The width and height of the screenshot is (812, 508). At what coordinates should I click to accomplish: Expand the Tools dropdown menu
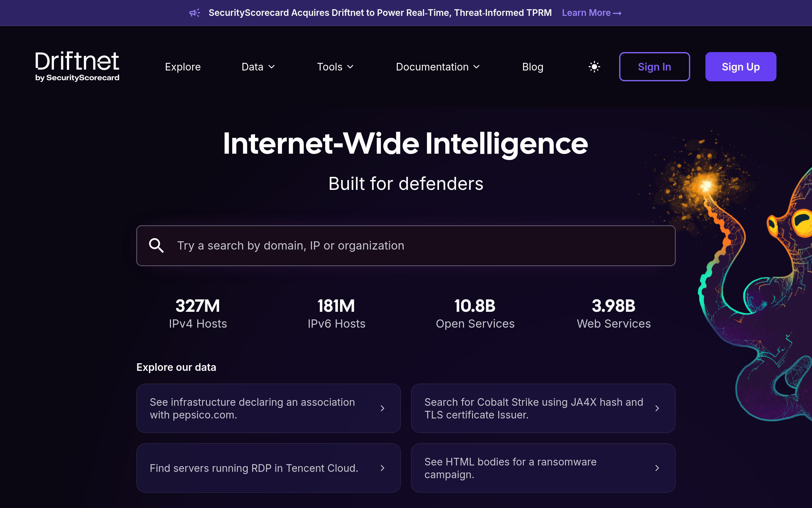click(335, 67)
